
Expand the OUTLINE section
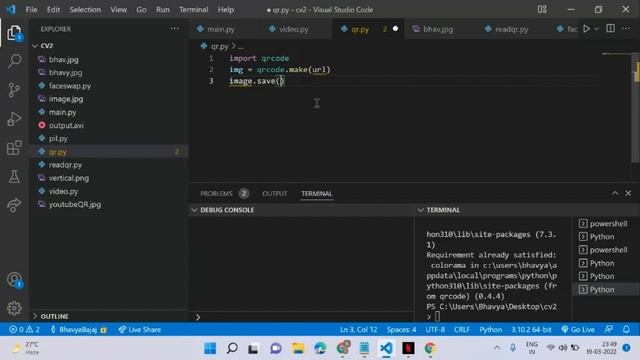(109, 316)
